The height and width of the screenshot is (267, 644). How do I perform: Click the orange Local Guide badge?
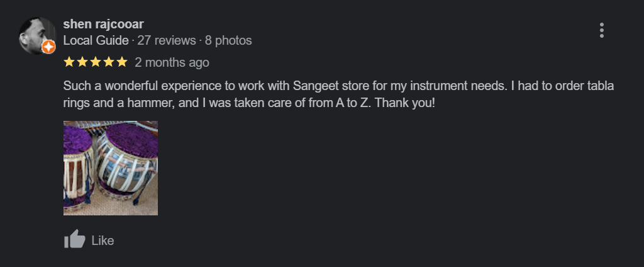coord(48,47)
